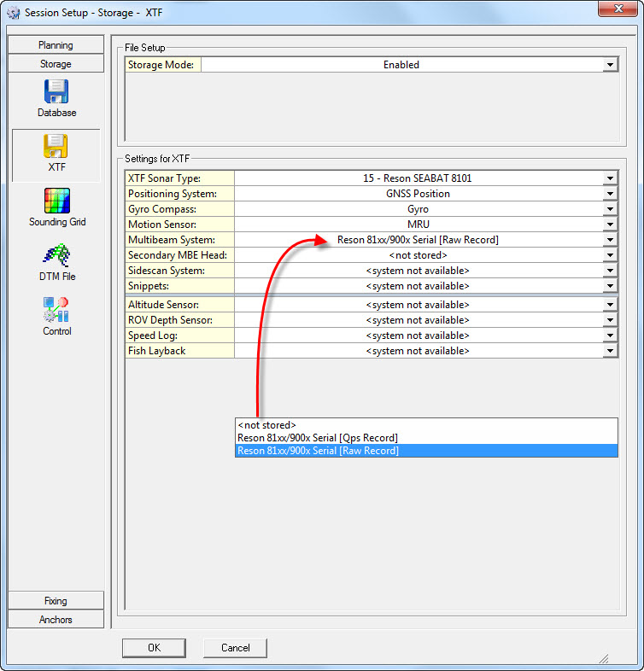
Task: Click the DTM File icon
Action: tap(56, 256)
